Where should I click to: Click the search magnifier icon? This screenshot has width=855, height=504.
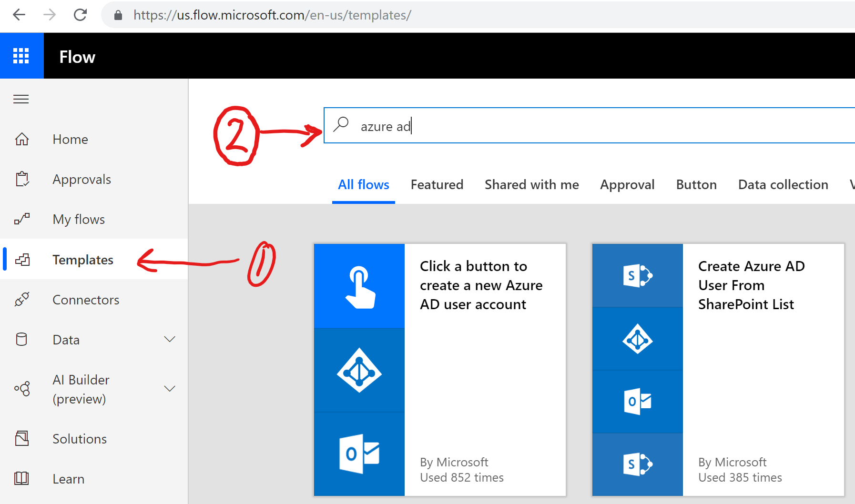pos(341,124)
